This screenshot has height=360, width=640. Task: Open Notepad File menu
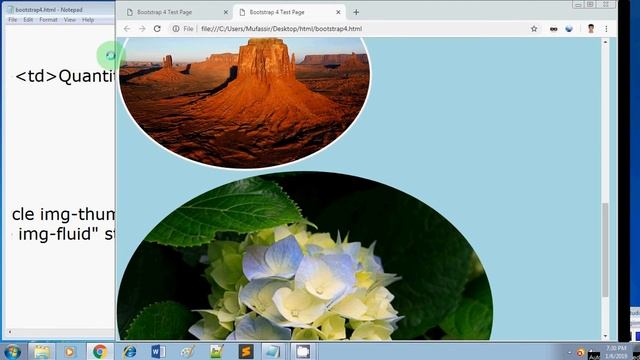[13, 20]
